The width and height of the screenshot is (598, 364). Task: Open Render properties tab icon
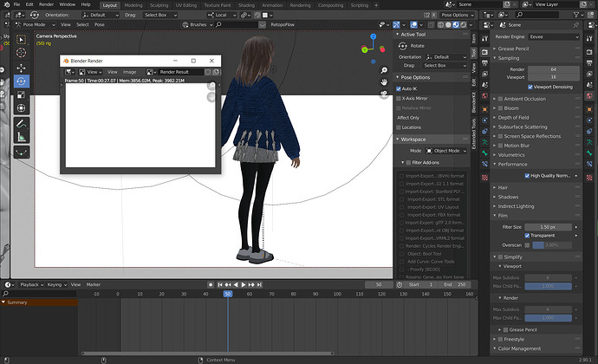click(484, 52)
